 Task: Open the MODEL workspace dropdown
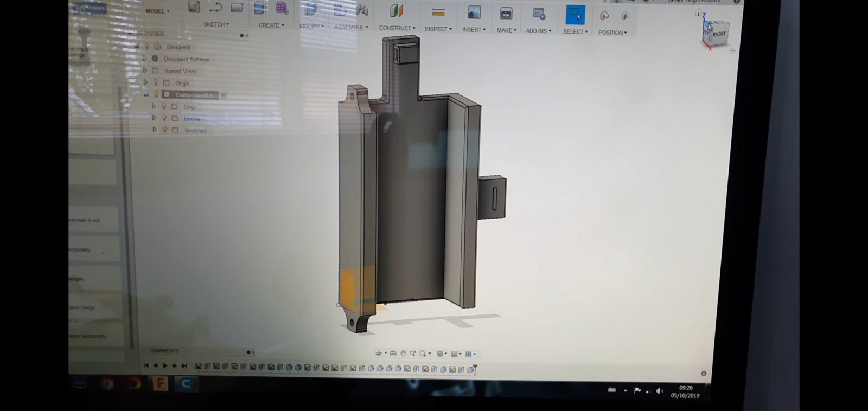157,11
